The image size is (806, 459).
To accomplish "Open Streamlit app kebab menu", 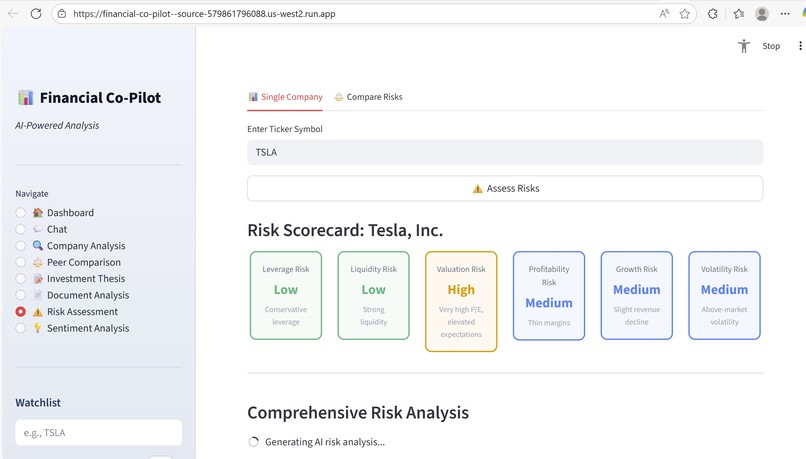I will [800, 46].
